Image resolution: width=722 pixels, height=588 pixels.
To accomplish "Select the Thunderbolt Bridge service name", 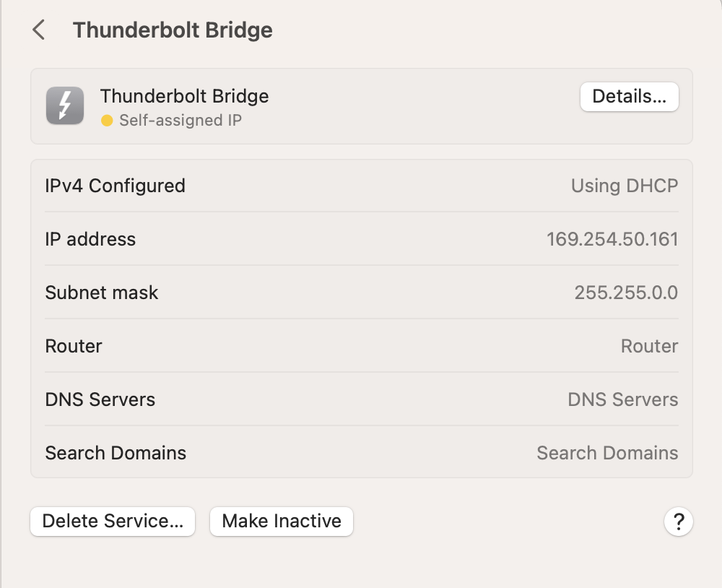I will pos(184,96).
